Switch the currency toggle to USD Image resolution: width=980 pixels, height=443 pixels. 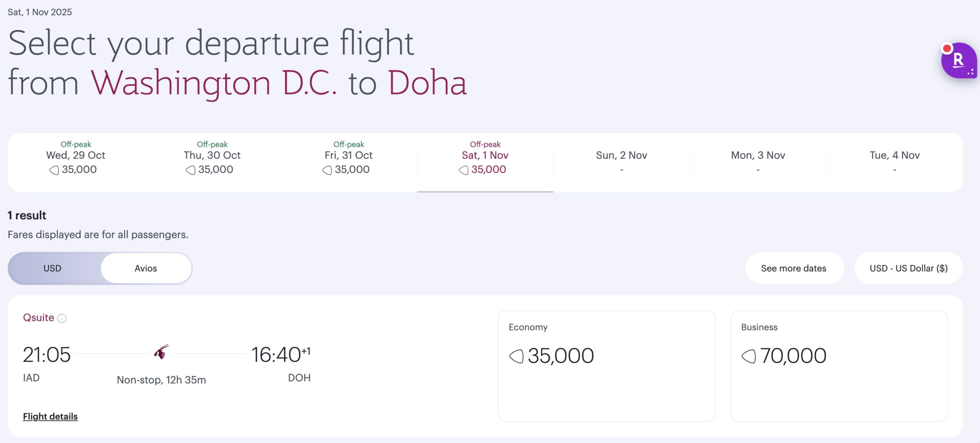click(52, 268)
